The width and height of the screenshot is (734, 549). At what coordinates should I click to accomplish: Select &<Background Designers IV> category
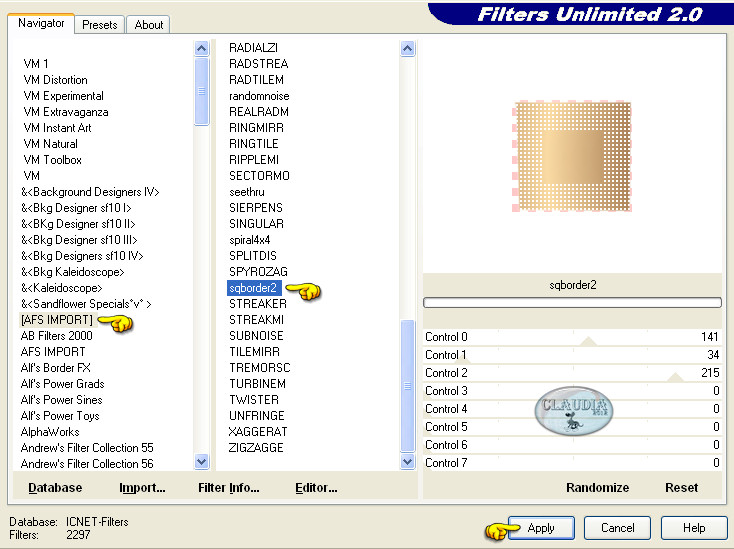[90, 192]
